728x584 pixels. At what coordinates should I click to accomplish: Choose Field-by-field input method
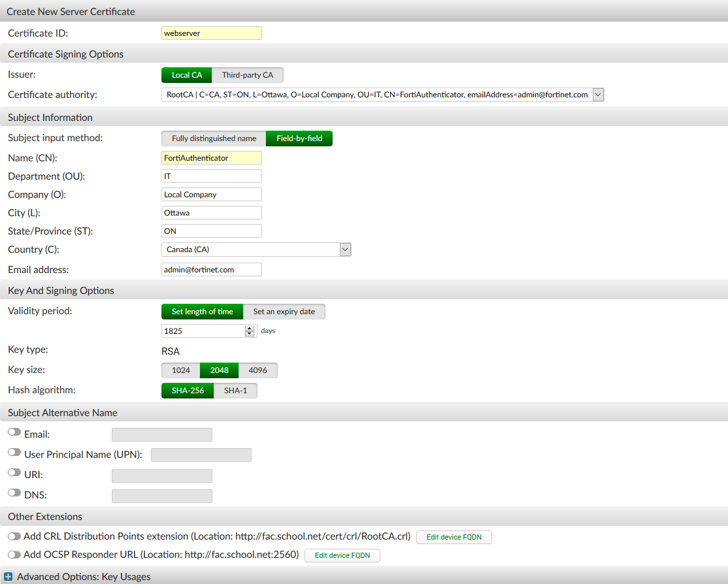299,138
